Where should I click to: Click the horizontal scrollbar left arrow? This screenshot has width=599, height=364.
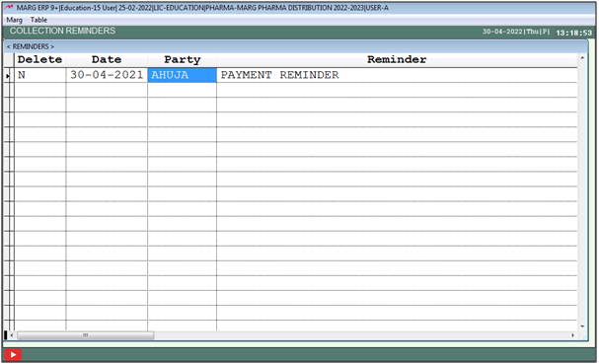tap(12, 335)
